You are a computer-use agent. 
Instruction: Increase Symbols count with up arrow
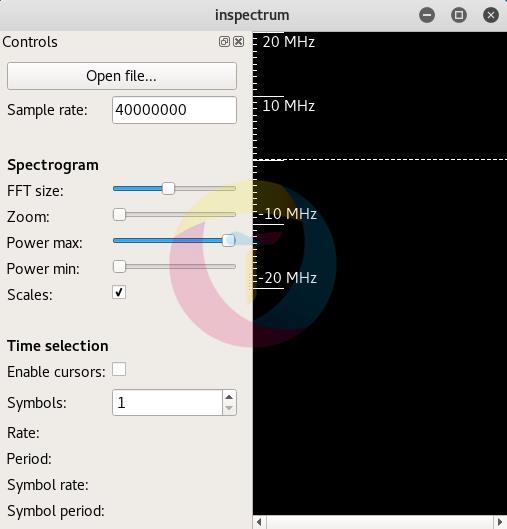click(x=229, y=397)
